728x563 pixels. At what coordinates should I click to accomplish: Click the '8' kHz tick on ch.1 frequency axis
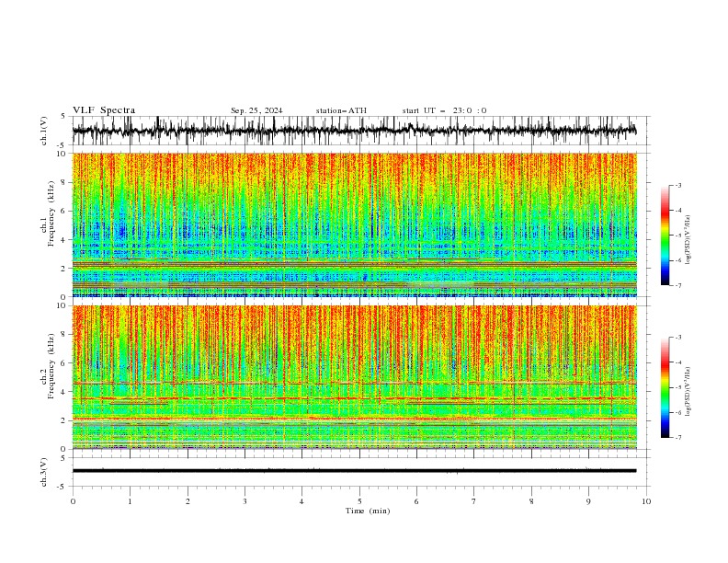click(x=63, y=182)
